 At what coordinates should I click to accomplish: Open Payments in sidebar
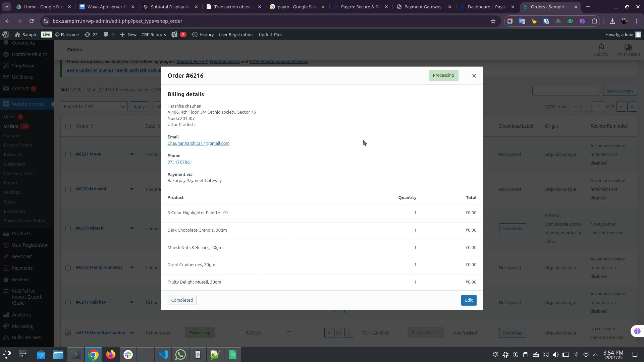pos(27,268)
